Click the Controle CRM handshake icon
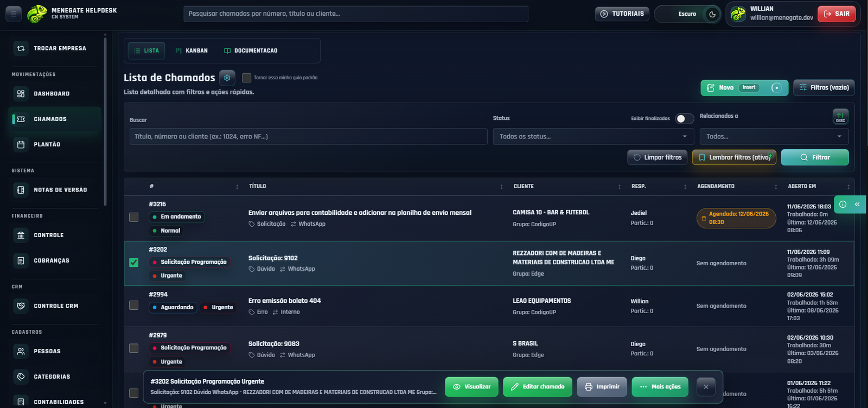This screenshot has width=868, height=408. click(x=21, y=306)
